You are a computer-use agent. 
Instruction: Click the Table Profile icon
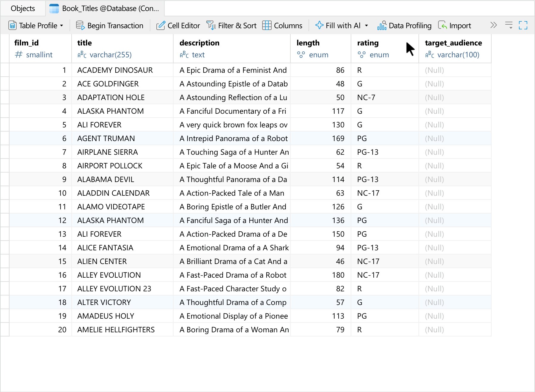coord(12,26)
